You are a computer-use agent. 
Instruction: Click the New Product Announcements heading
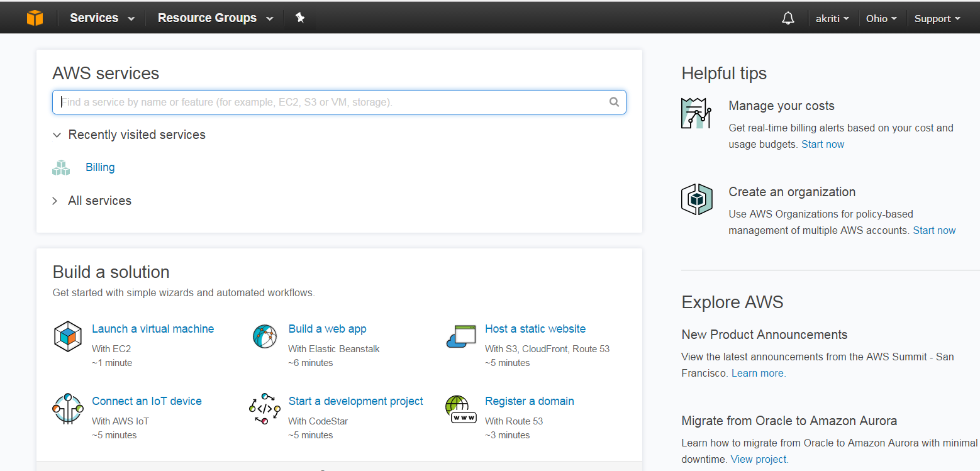pyautogui.click(x=764, y=335)
